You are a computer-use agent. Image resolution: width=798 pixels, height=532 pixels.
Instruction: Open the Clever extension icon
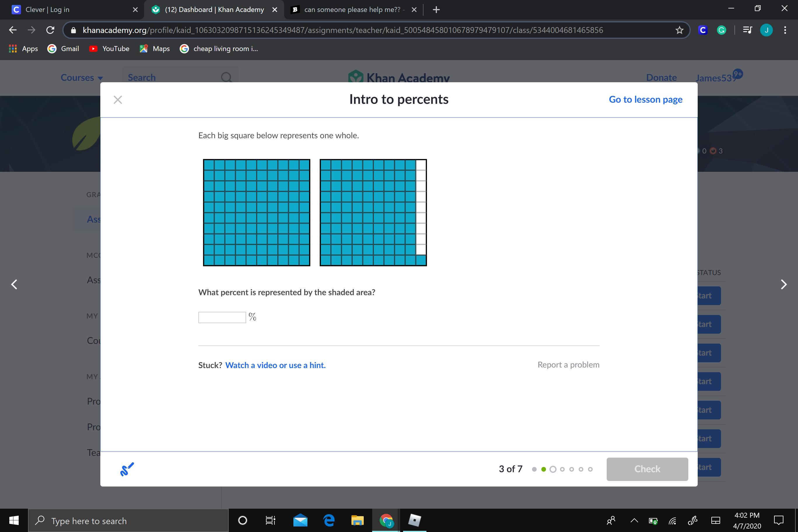coord(703,30)
